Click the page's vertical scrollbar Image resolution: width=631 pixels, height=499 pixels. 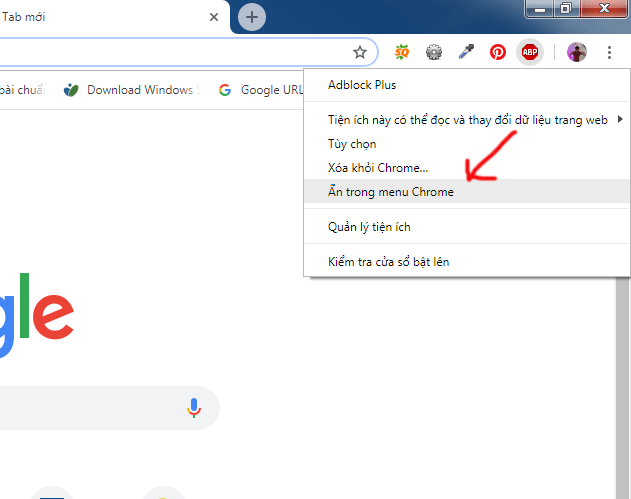coord(622,387)
